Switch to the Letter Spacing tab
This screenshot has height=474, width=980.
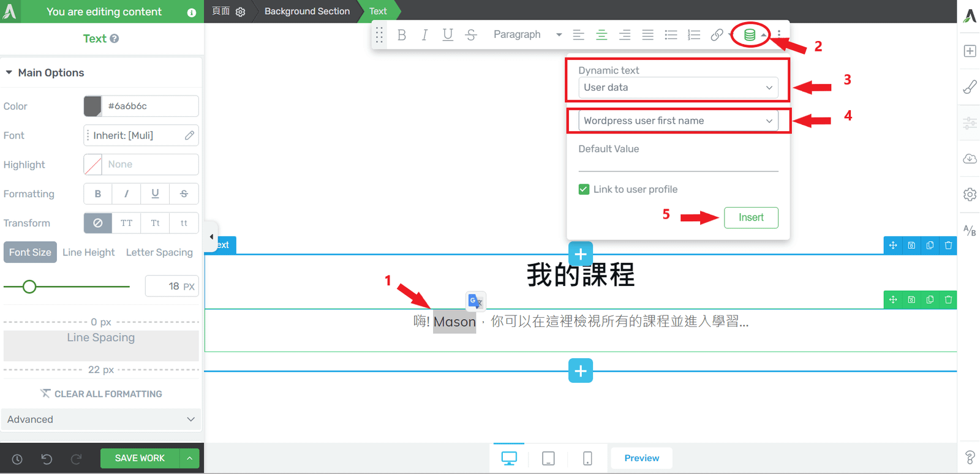tap(159, 252)
